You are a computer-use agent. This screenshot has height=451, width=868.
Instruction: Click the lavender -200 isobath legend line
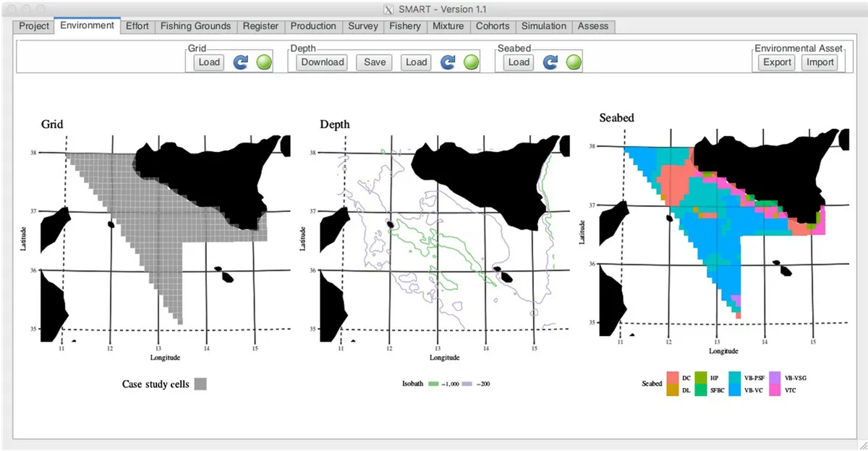(x=467, y=384)
